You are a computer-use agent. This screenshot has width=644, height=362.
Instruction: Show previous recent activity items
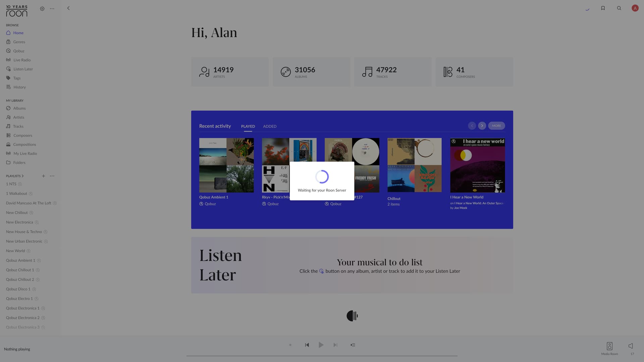pyautogui.click(x=472, y=126)
